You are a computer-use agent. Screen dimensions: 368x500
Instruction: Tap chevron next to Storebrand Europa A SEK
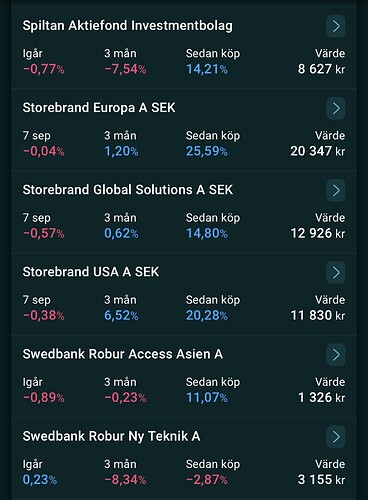pyautogui.click(x=336, y=108)
